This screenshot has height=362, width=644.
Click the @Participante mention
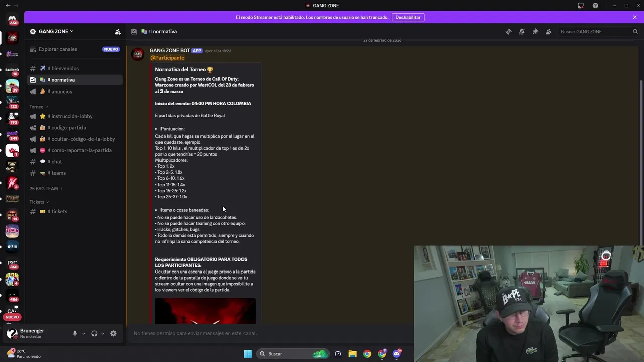tap(168, 58)
